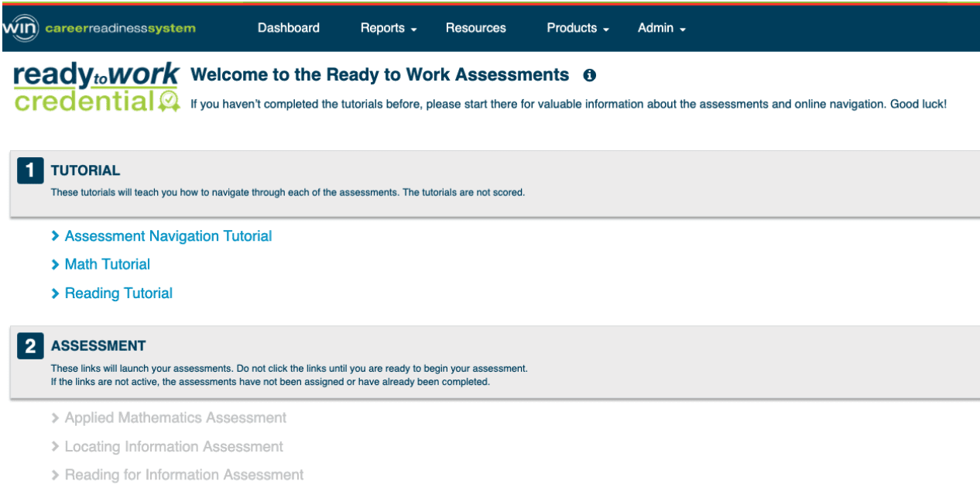Click the TUTORIAL section header bar
Viewport: 980px width, 498px height.
coord(495,184)
